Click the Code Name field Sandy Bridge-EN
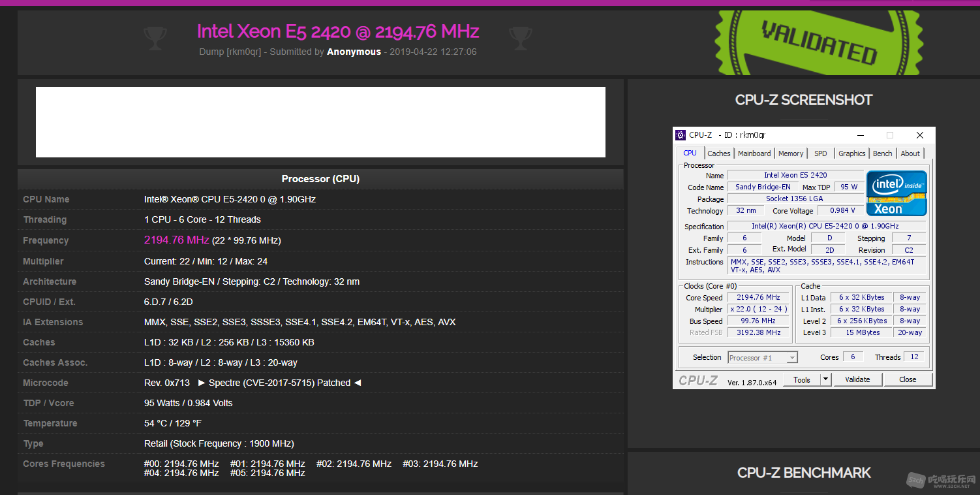 coord(763,187)
